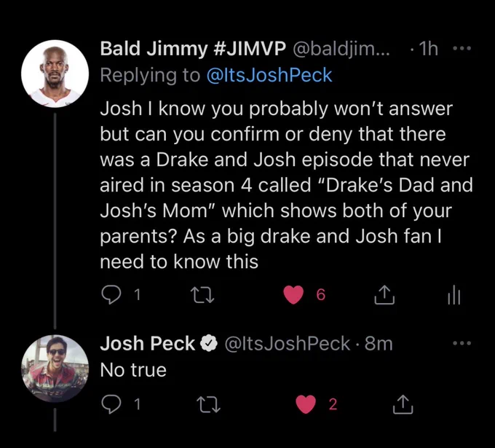
Task: Click the verified badge beside Josh Peck
Action: pos(208,344)
